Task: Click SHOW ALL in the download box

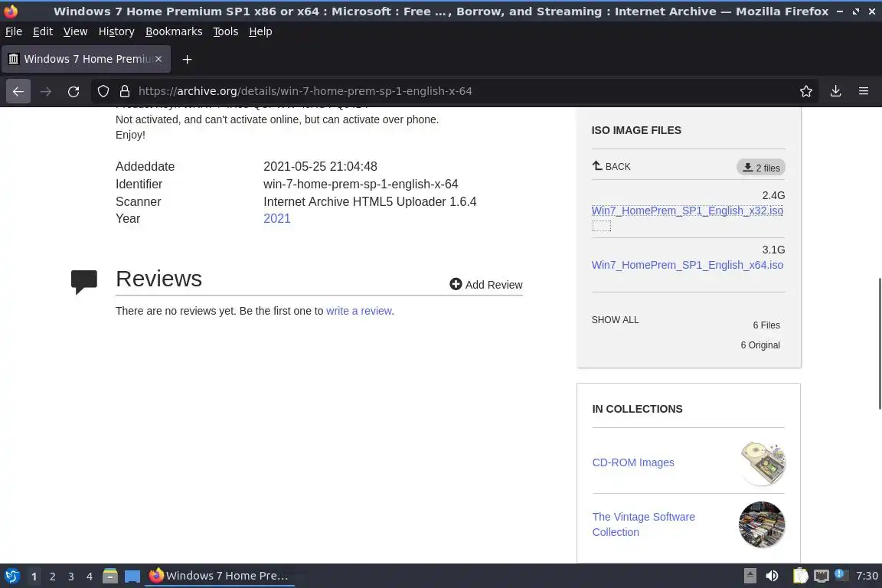Action: pos(616,320)
